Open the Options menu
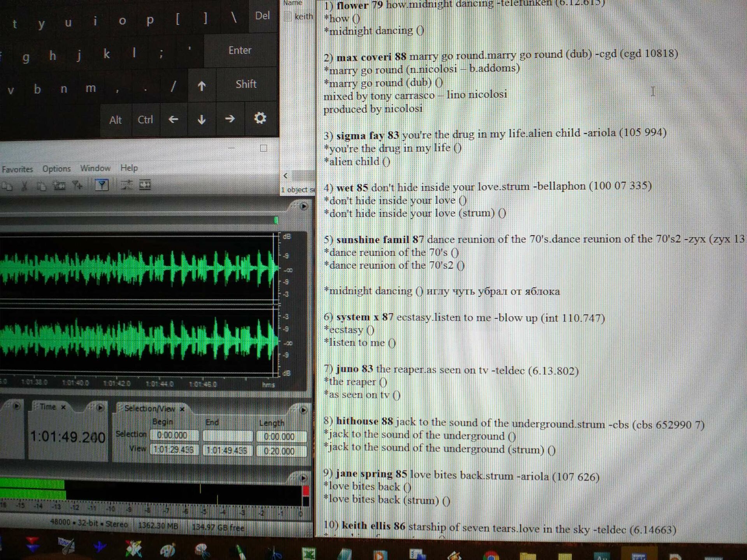Viewport: 747px width, 560px height. click(x=56, y=169)
